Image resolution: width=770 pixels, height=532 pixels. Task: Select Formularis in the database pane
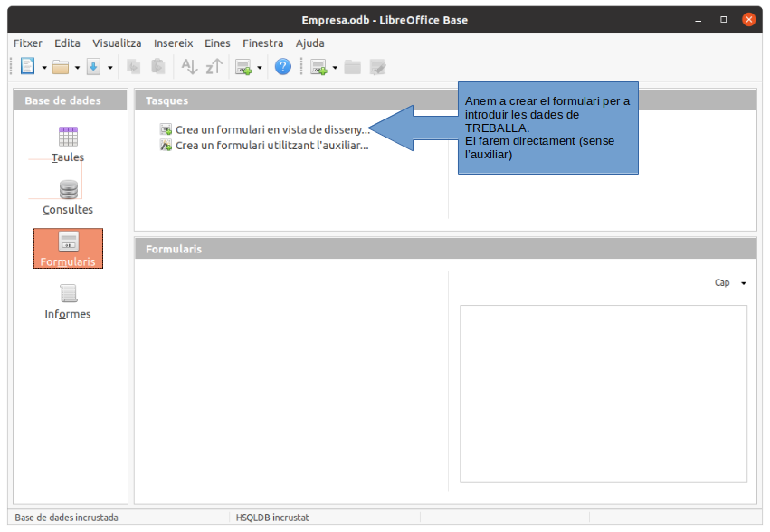click(x=68, y=249)
